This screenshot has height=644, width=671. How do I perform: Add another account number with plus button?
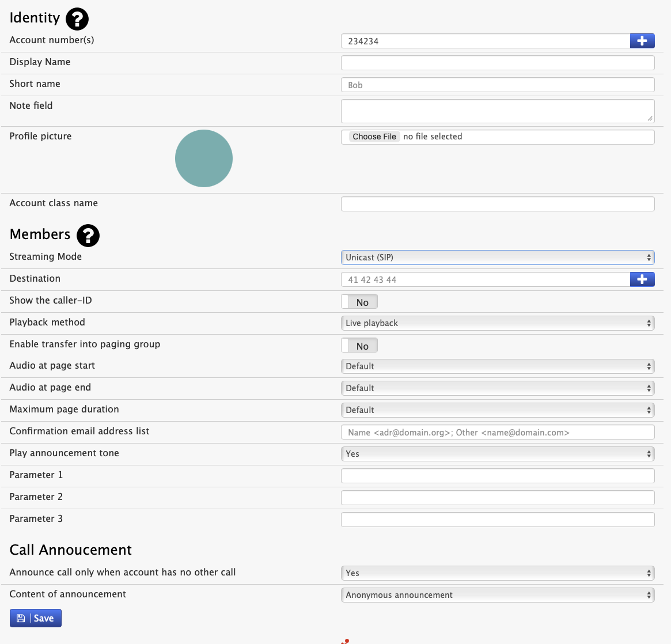click(642, 41)
